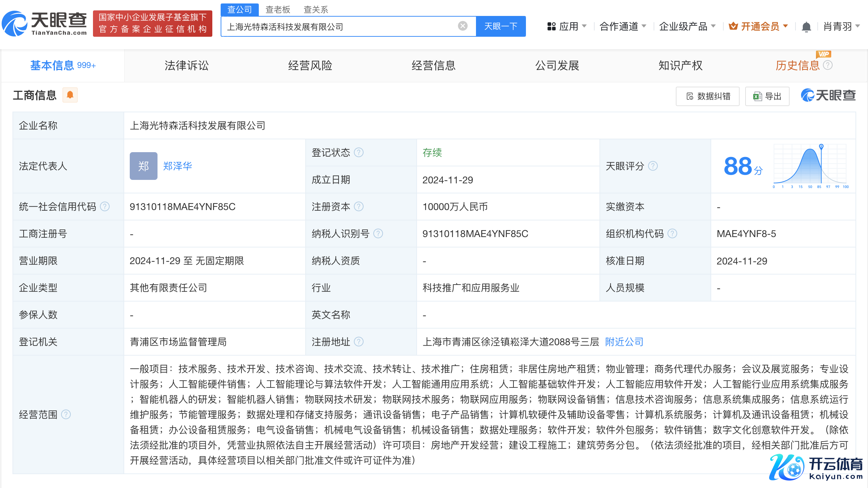
Task: Click help icon next to 登记状态
Action: click(x=359, y=152)
